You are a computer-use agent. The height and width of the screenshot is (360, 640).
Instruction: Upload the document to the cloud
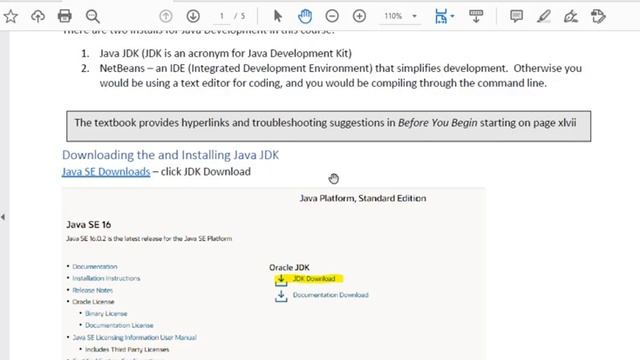(x=38, y=16)
